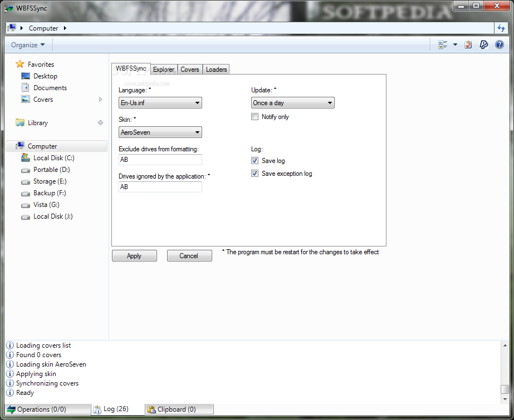Open the view options list icon
The width and height of the screenshot is (514, 420).
pyautogui.click(x=443, y=45)
